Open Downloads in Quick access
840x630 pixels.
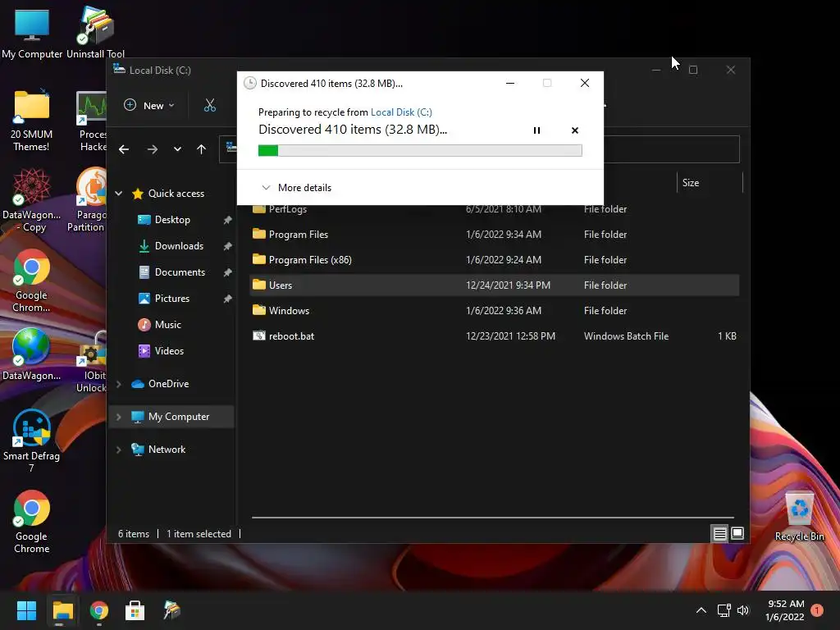(179, 246)
